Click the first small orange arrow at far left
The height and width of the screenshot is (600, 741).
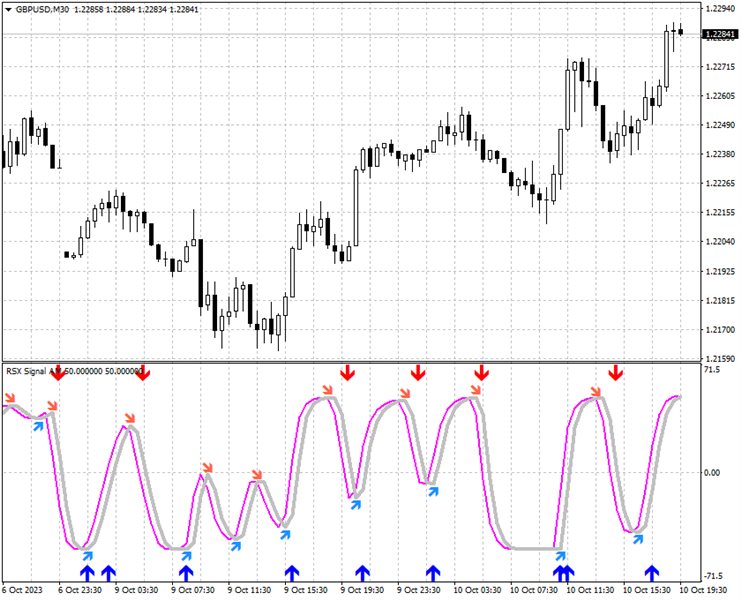[10, 397]
